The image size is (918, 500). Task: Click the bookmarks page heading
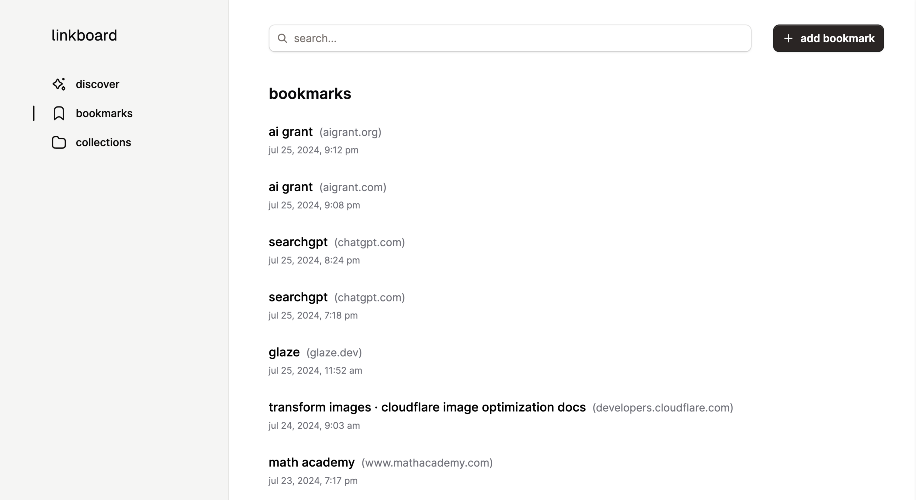click(310, 94)
